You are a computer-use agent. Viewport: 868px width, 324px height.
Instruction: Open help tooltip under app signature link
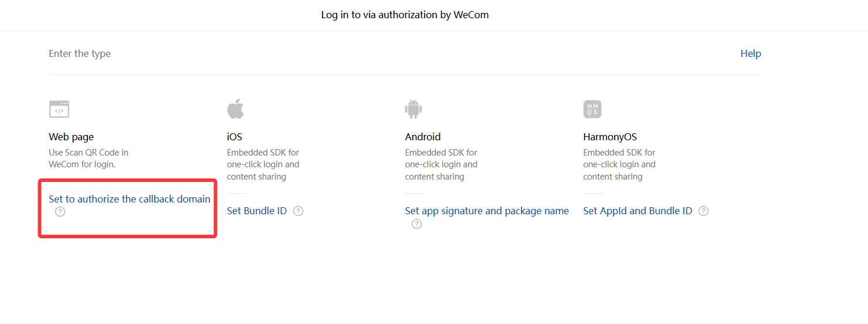[x=416, y=224]
